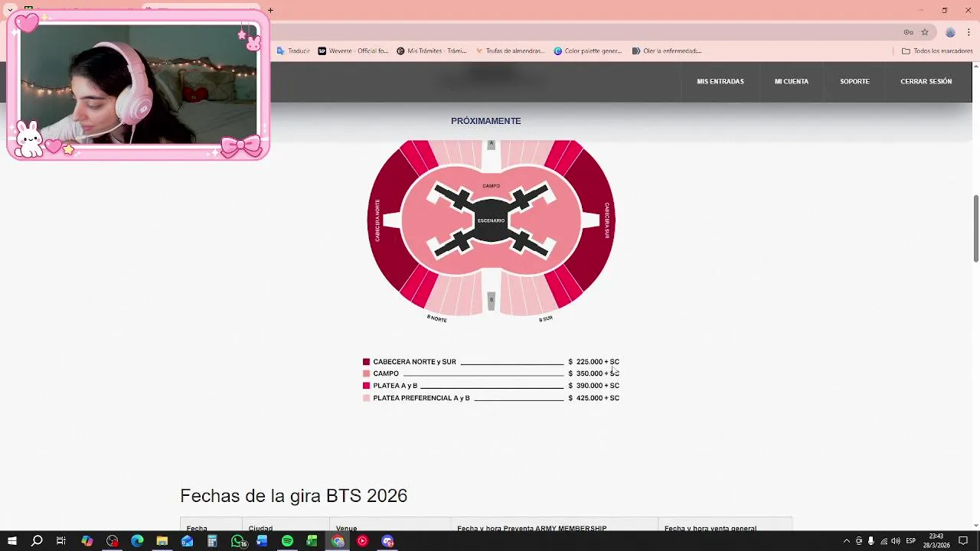980x551 pixels.
Task: Open the taskbar clock showing 23:43
Action: 938,541
